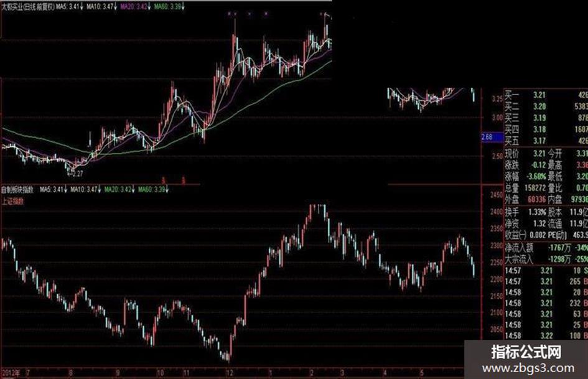Viewport: 588px width, 379px height.
Task: Click month 12 on the time axis
Action: (230, 373)
